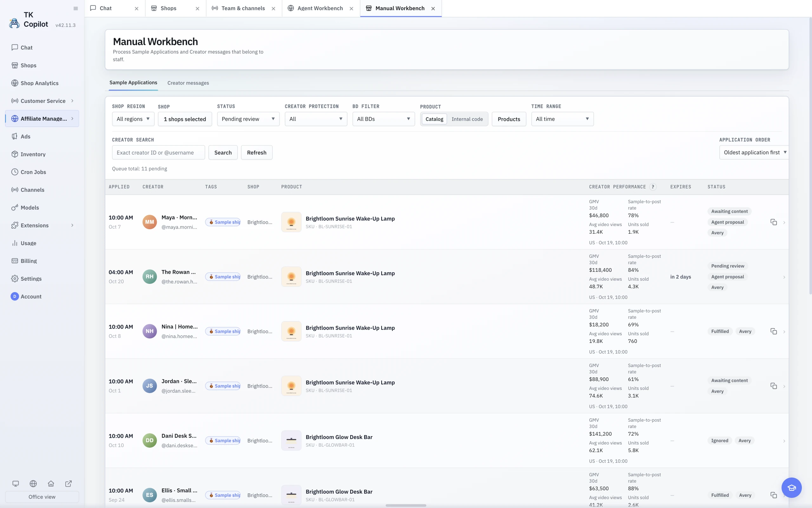This screenshot has height=508, width=812.
Task: Open the Shop Region dropdown
Action: 133,119
